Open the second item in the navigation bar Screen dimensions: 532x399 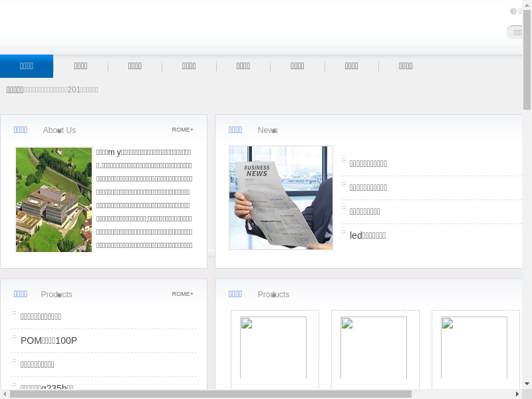coord(80,66)
